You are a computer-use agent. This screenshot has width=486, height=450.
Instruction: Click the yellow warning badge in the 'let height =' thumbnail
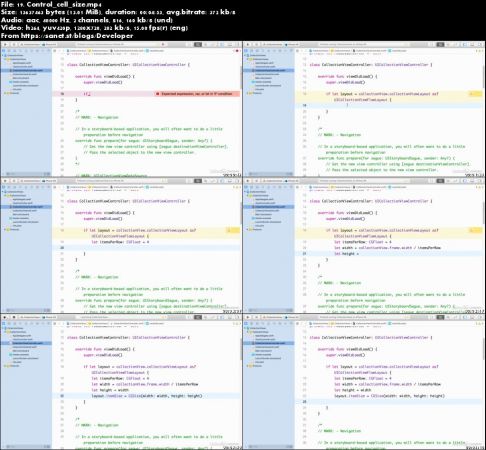click(x=476, y=230)
